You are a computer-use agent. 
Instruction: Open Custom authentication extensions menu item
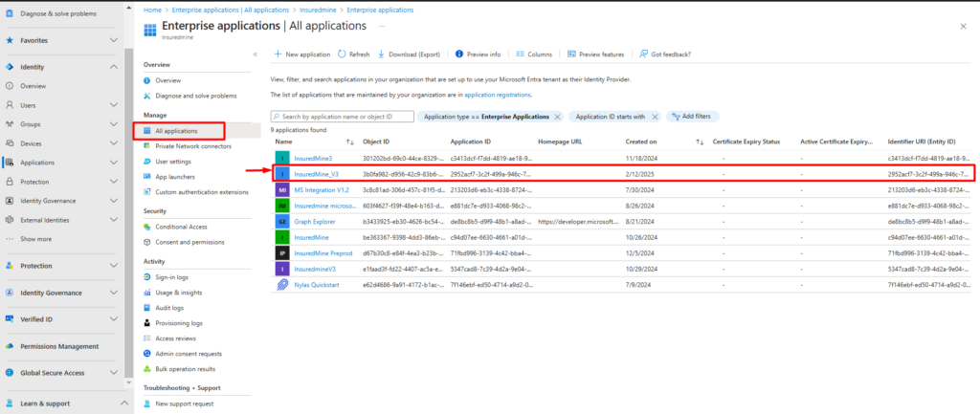point(202,191)
